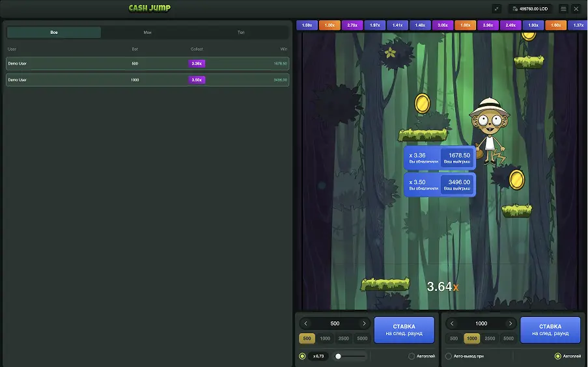Viewport: 588px width, 367px height.
Task: Switch to the Топ tab
Action: pyautogui.click(x=241, y=32)
